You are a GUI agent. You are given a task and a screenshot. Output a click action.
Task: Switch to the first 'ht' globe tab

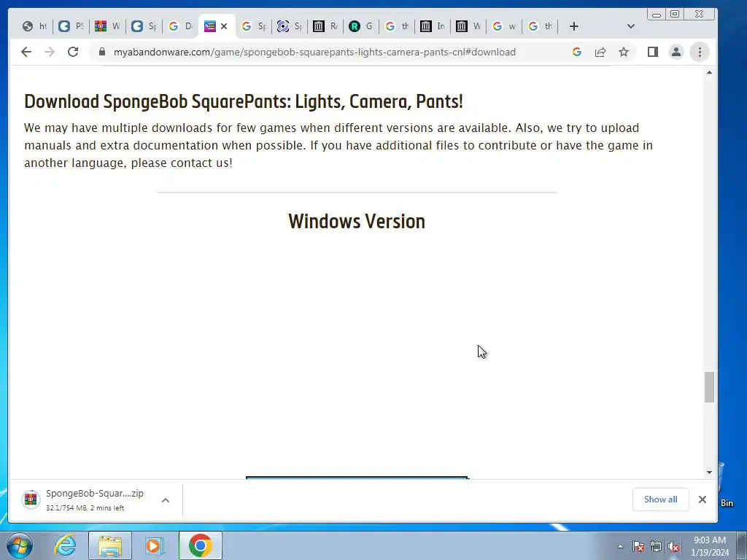tap(35, 26)
